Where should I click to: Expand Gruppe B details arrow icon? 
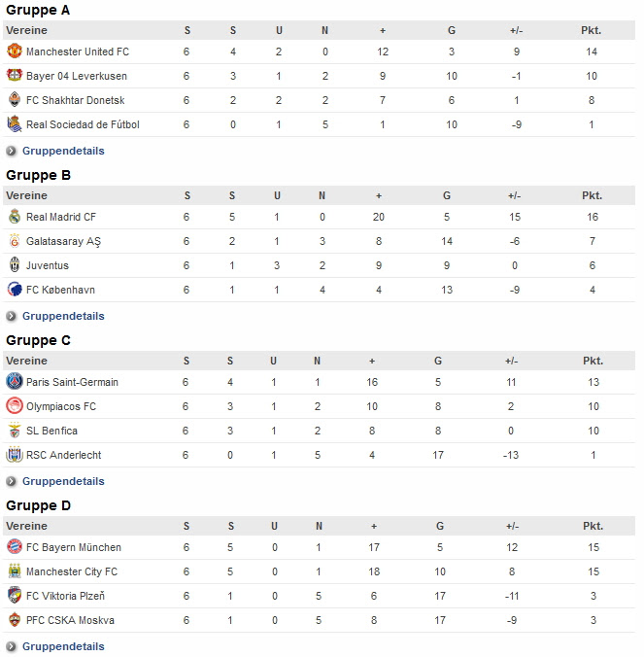click(x=12, y=316)
